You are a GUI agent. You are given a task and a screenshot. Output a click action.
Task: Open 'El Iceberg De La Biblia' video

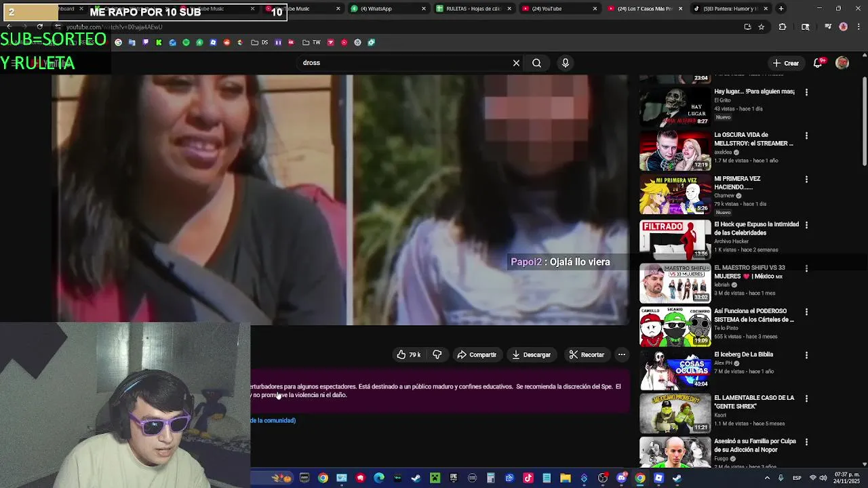coord(743,354)
